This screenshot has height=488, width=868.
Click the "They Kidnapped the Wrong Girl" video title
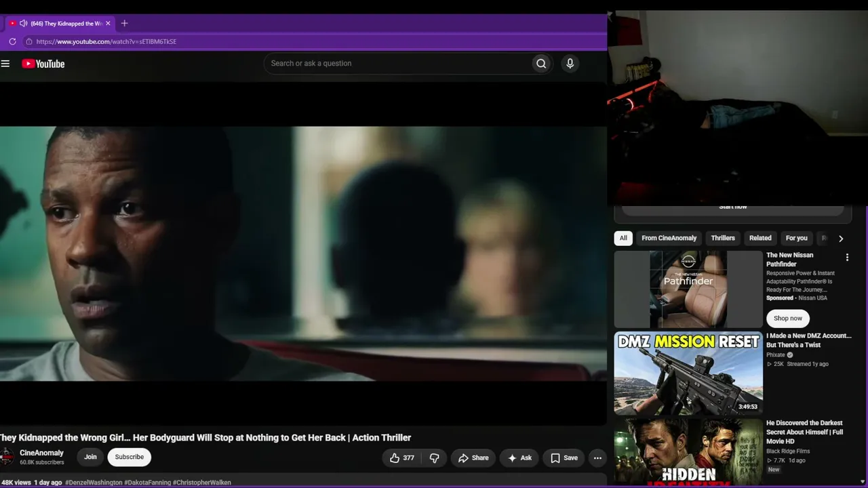205,438
